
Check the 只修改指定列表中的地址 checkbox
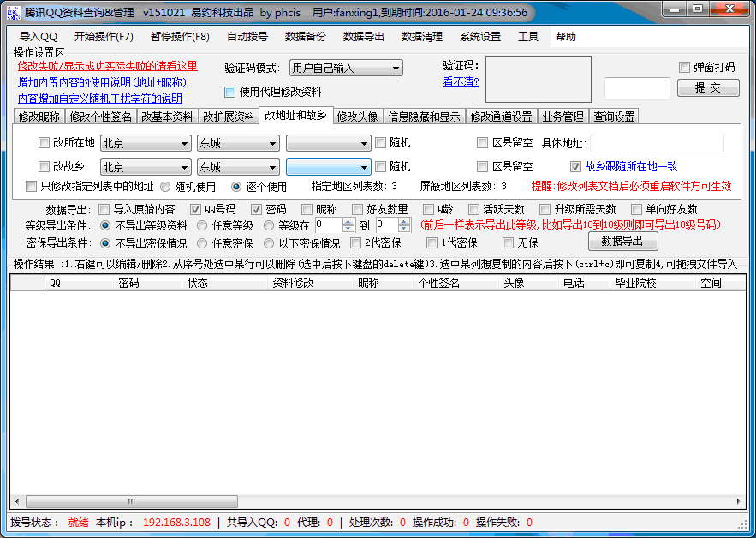pos(32,186)
